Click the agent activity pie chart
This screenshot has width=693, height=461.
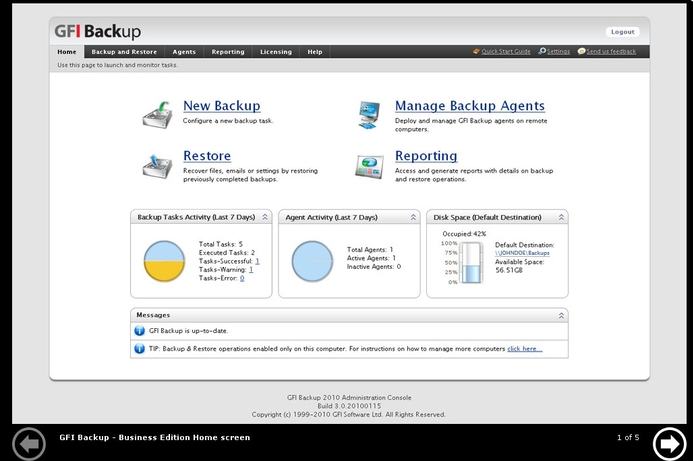(x=312, y=261)
